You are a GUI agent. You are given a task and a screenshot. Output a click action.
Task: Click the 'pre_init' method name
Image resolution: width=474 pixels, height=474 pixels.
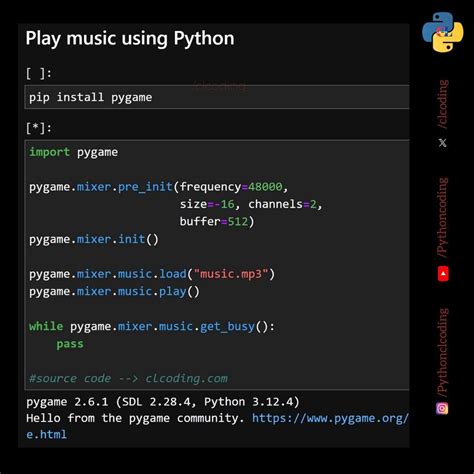point(145,187)
